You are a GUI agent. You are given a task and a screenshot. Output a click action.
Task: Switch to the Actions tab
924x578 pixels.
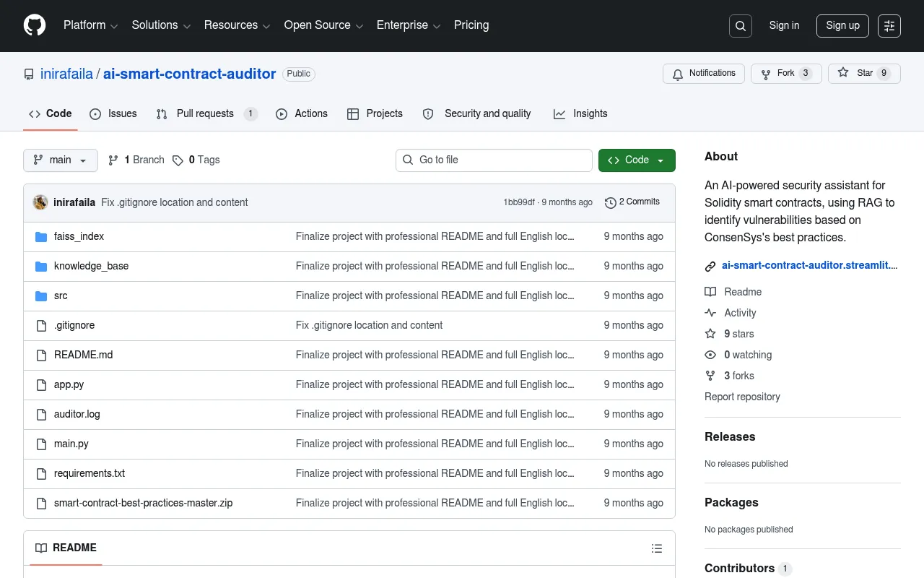[302, 114]
